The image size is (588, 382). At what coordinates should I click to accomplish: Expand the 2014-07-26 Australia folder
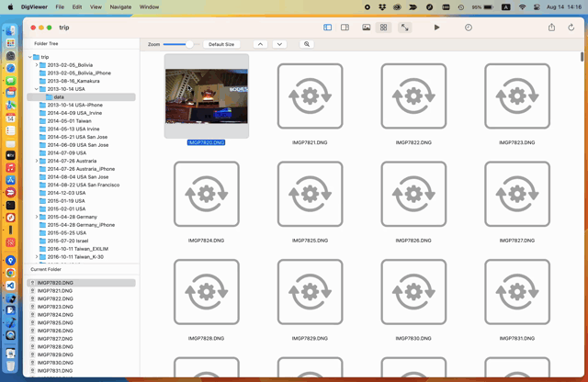coord(37,161)
